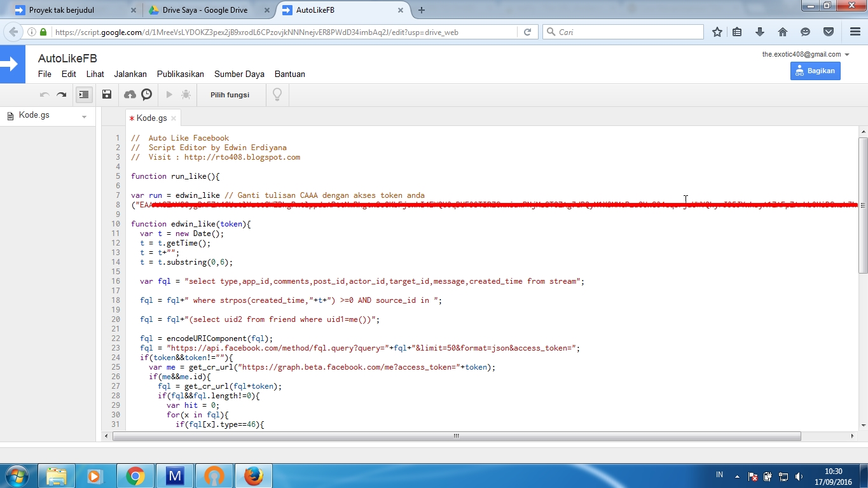Open the blue M application on taskbar
Viewport: 868px width, 488px height.
click(x=174, y=476)
